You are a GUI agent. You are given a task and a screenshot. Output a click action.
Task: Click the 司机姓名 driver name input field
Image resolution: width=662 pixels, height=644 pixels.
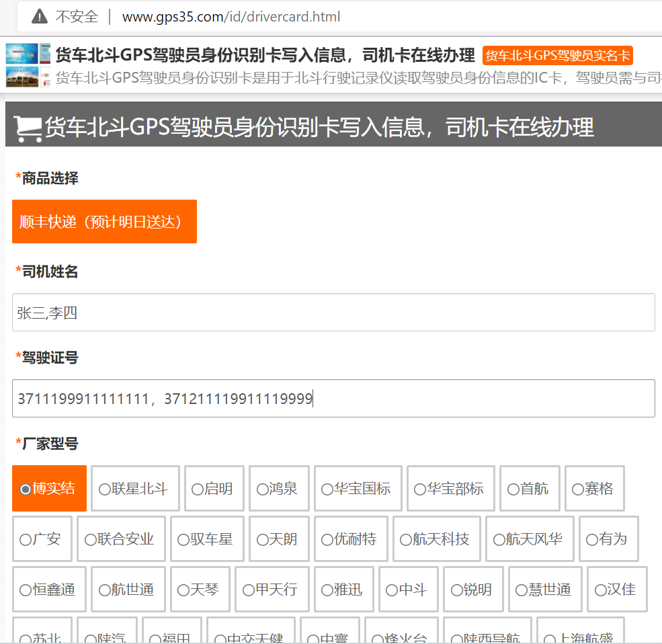click(x=333, y=312)
